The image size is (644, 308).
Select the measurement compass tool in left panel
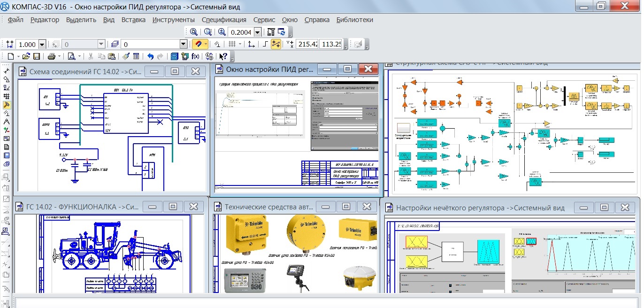coord(7,122)
